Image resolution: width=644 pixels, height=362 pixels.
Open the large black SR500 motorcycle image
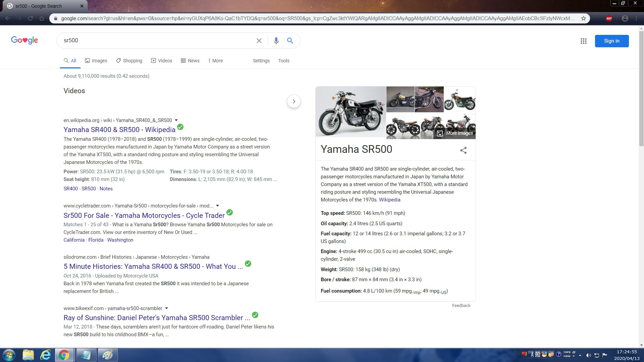[x=351, y=112]
